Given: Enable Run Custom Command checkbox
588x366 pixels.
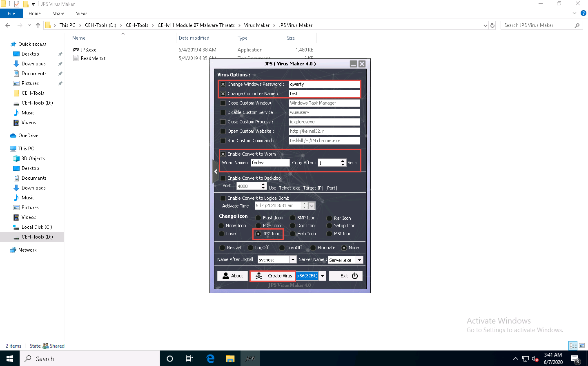Looking at the screenshot, I should point(223,141).
